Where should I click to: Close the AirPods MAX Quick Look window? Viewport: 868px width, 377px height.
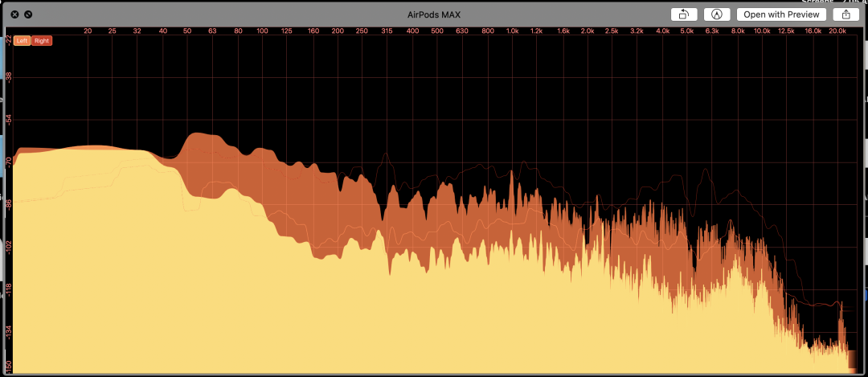point(15,14)
